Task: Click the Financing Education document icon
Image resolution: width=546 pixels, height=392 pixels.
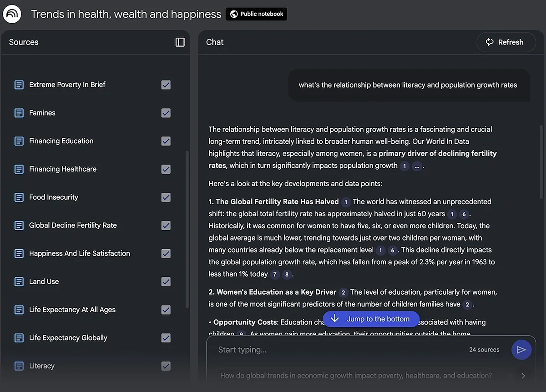Action: (19, 141)
